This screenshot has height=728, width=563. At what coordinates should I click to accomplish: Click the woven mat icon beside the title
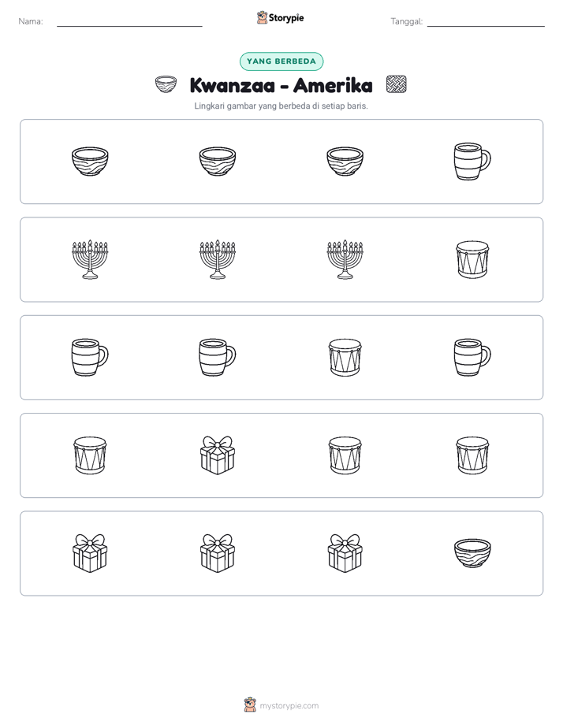pos(397,84)
